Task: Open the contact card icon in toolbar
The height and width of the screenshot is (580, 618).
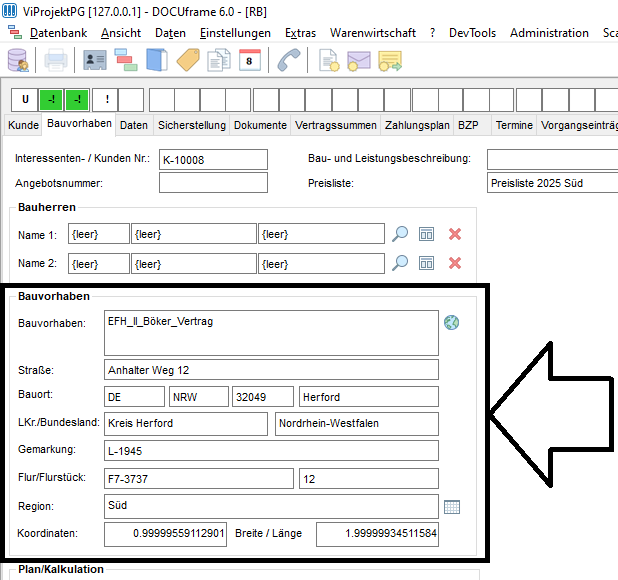Action: click(95, 60)
